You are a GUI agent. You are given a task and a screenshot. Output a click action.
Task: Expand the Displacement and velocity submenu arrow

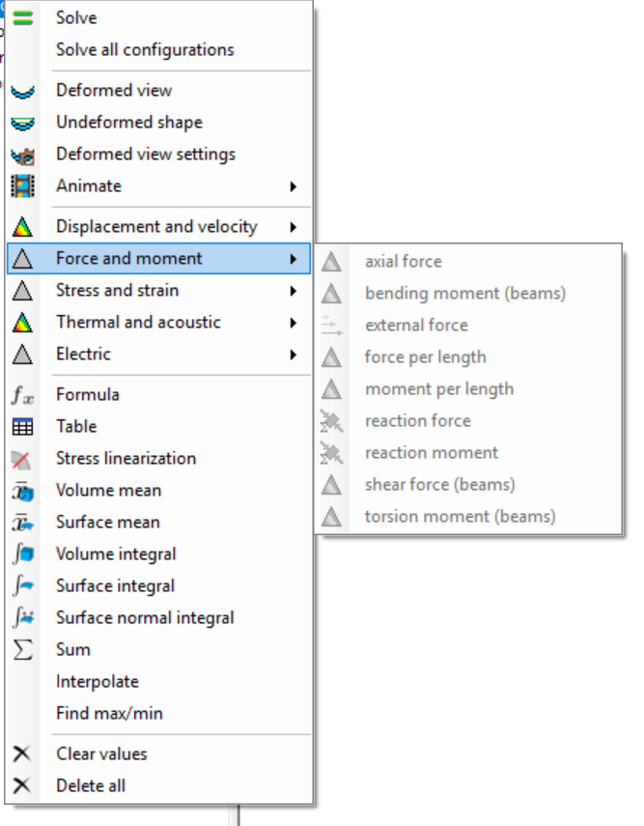(x=293, y=227)
